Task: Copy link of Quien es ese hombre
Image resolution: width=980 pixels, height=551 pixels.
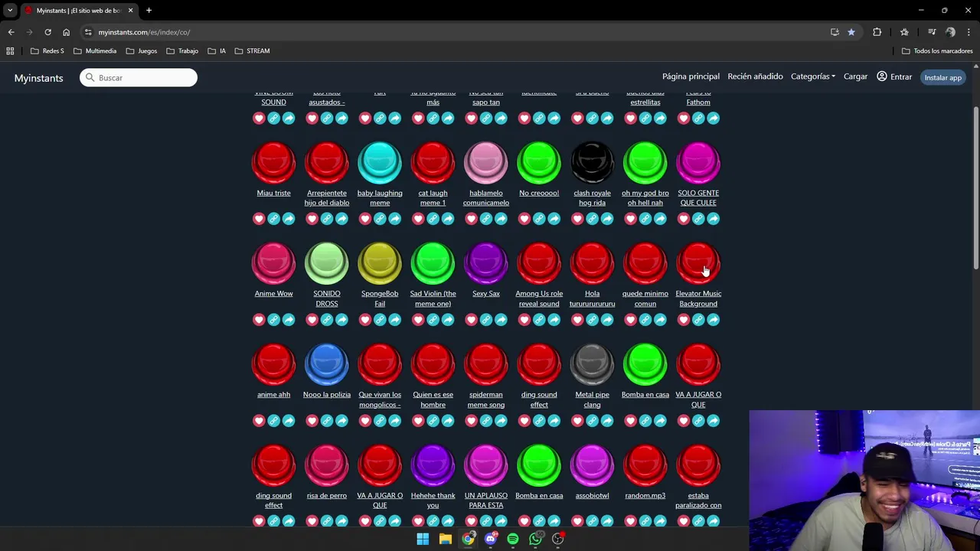Action: pos(433,421)
